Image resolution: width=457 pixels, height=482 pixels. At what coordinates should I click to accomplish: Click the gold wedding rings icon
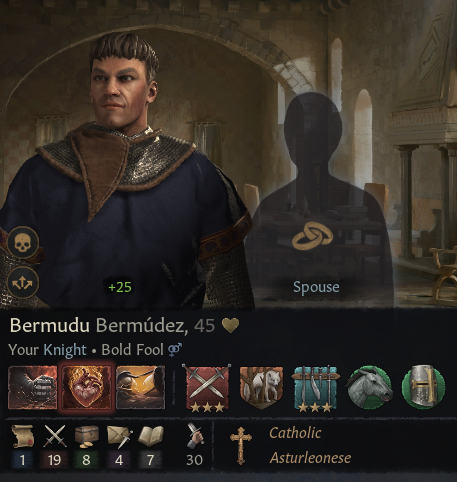tap(312, 236)
